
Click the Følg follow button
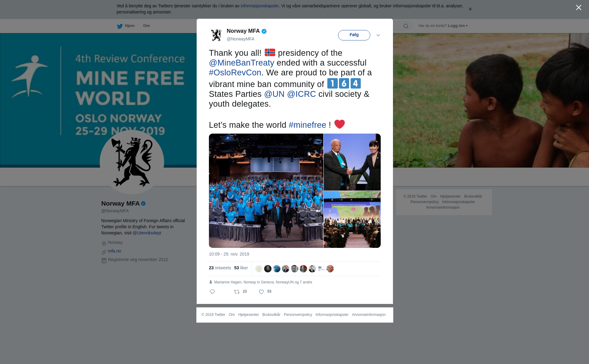[354, 35]
